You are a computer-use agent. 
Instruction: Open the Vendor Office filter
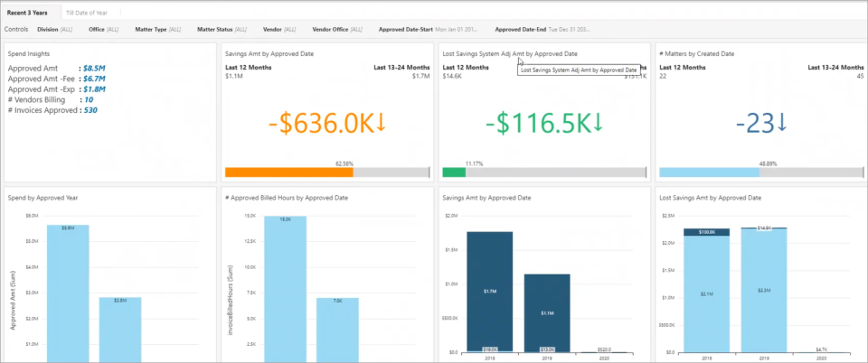tap(337, 29)
